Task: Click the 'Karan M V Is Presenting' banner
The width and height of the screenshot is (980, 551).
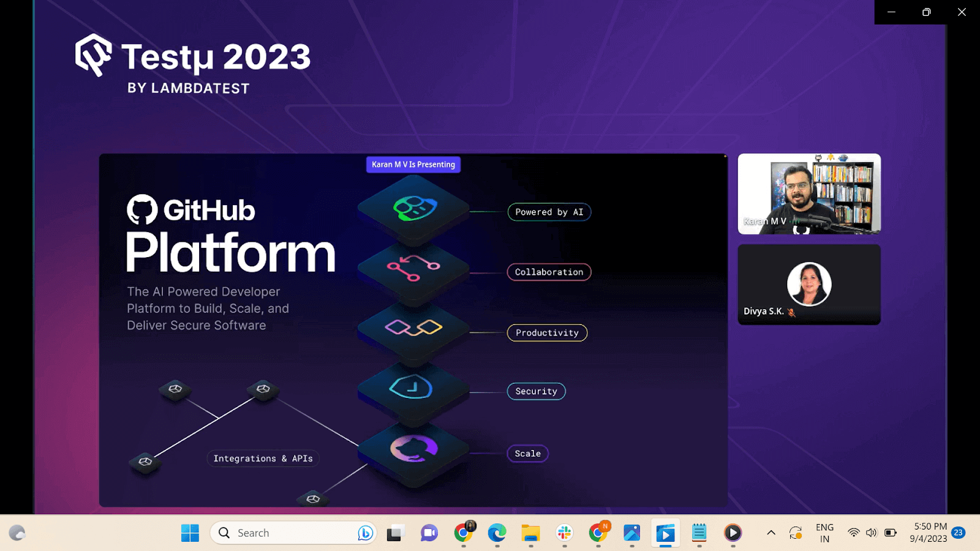Action: pyautogui.click(x=413, y=165)
